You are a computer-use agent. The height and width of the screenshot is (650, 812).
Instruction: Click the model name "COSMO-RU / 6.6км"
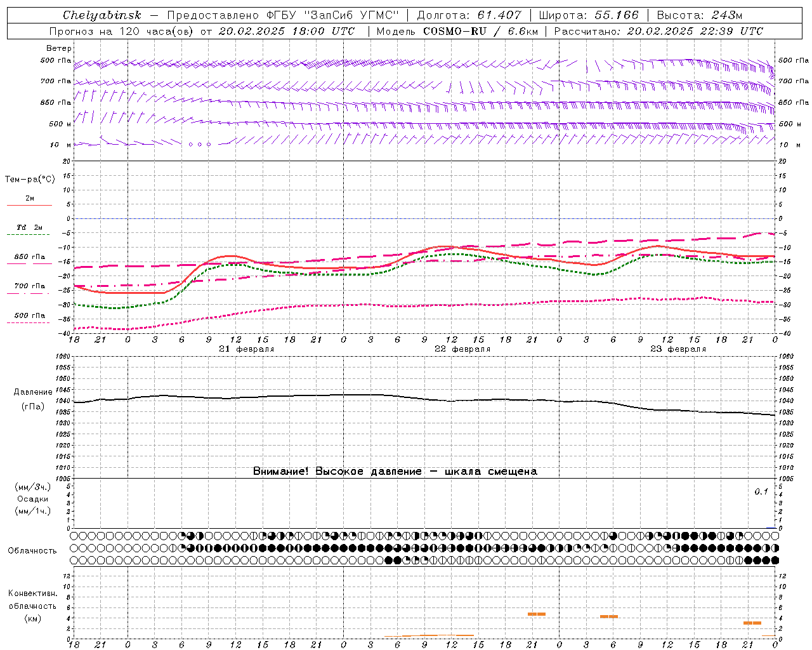[x=480, y=31]
